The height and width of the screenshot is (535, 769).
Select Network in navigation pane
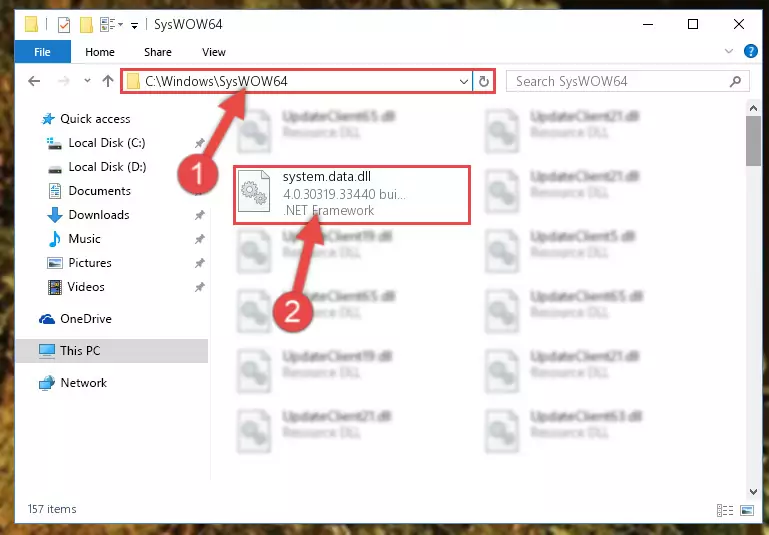[x=83, y=382]
